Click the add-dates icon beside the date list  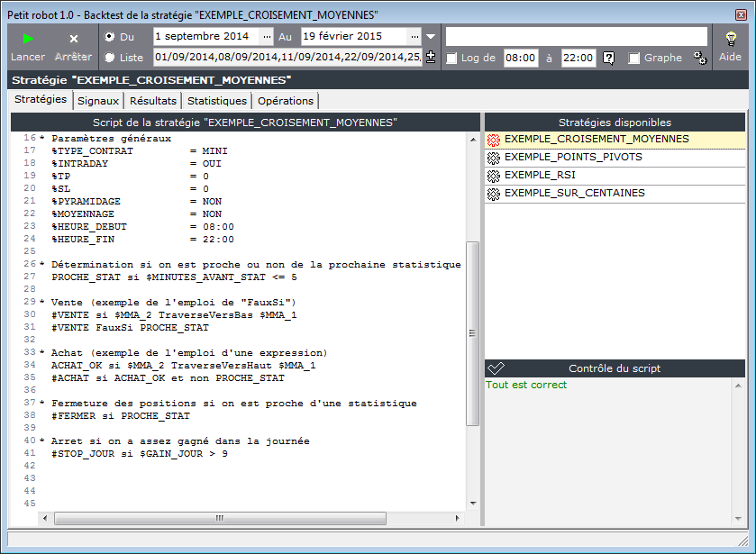point(430,58)
